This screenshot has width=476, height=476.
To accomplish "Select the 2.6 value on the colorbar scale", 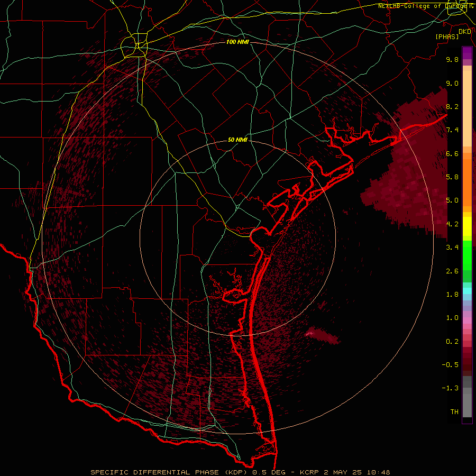I will [452, 271].
